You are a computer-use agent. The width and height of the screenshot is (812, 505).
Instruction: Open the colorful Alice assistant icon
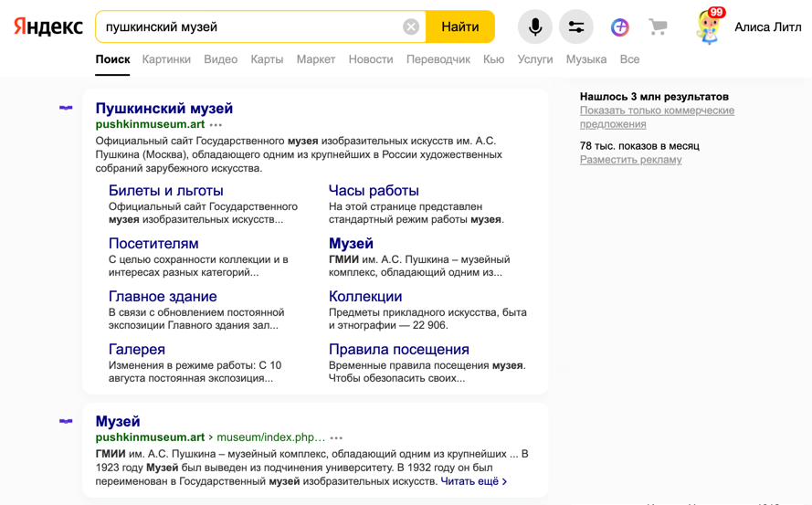click(x=620, y=27)
